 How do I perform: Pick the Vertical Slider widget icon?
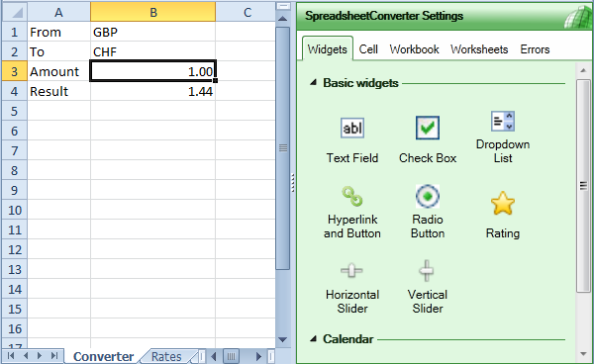[x=427, y=271]
